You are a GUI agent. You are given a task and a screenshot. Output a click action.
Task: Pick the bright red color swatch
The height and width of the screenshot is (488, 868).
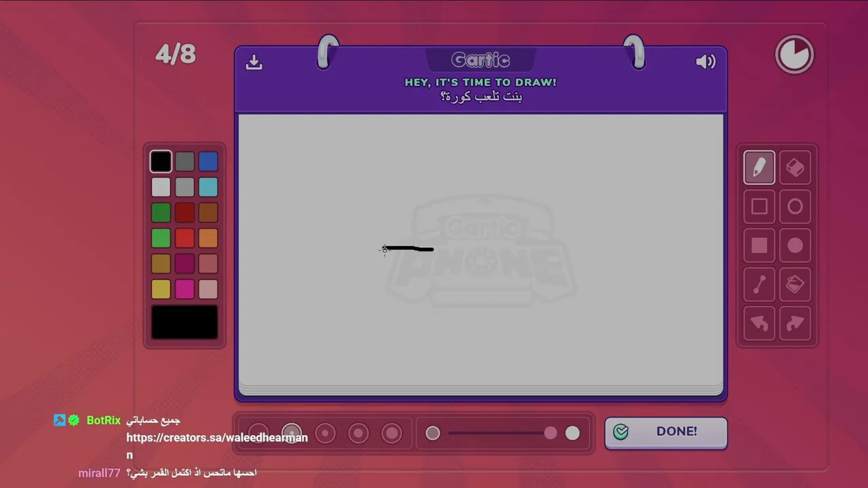[x=184, y=238]
